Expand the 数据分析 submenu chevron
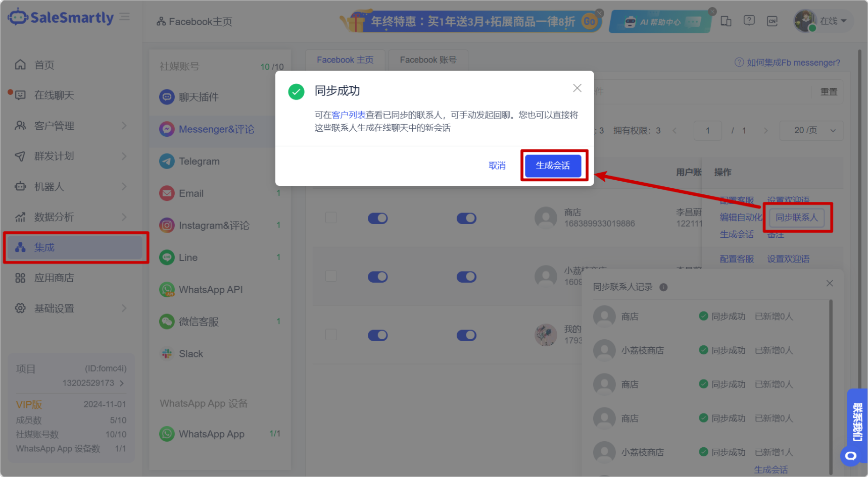868x477 pixels. point(124,217)
